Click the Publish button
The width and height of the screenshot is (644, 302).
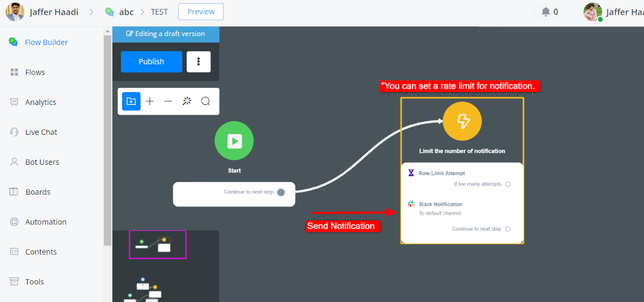pyautogui.click(x=151, y=62)
